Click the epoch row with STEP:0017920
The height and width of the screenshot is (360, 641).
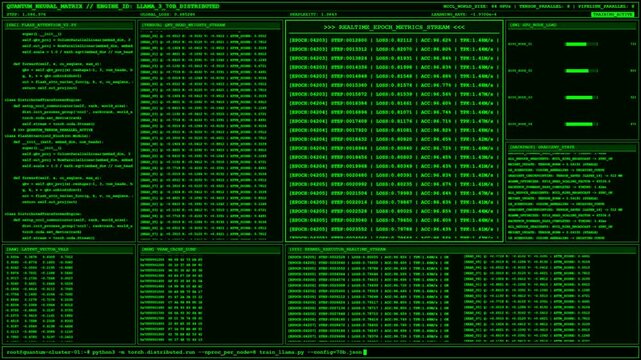coord(394,130)
